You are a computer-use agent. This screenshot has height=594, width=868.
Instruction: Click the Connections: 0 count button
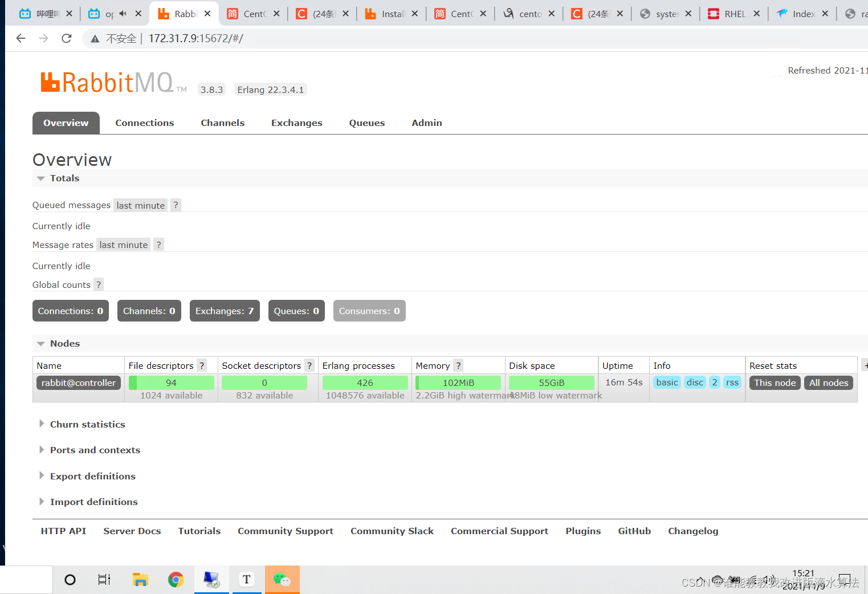click(x=71, y=311)
